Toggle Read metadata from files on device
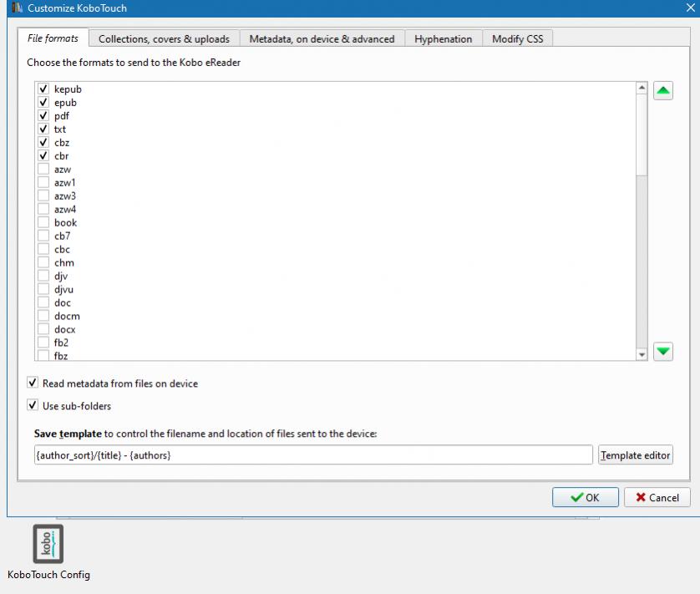 pyautogui.click(x=33, y=383)
